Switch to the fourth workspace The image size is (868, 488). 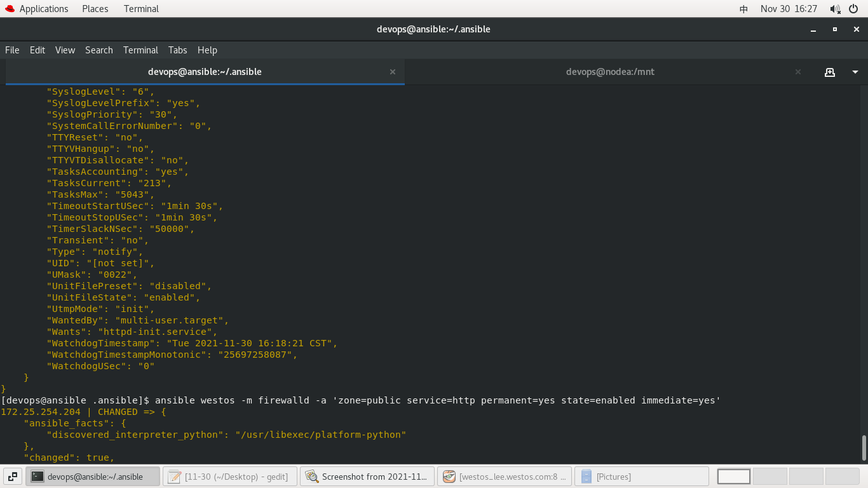(x=843, y=477)
